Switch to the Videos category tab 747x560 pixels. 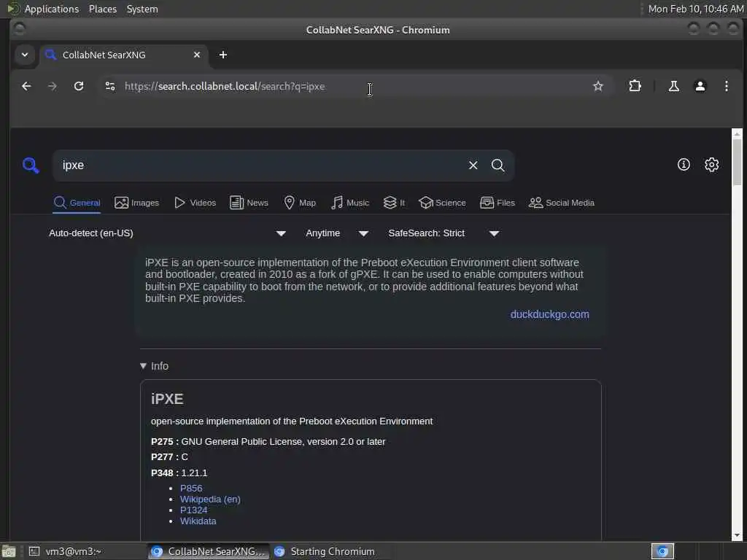coord(195,203)
